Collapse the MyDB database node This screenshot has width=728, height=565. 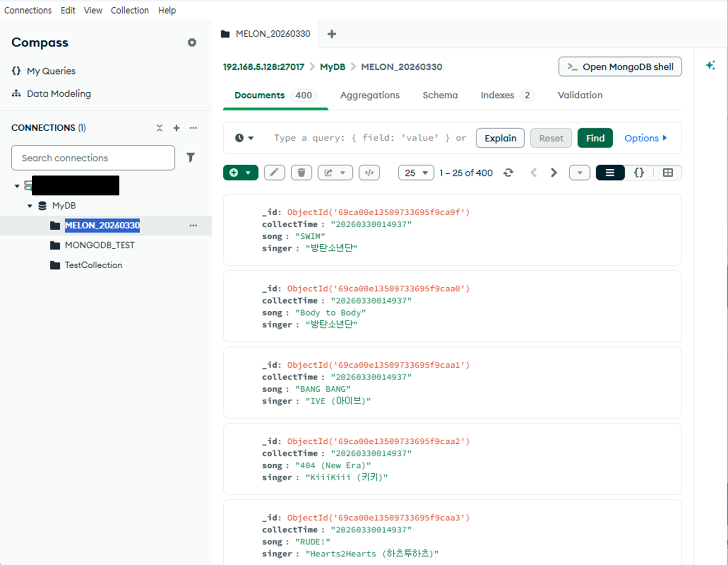pos(29,206)
